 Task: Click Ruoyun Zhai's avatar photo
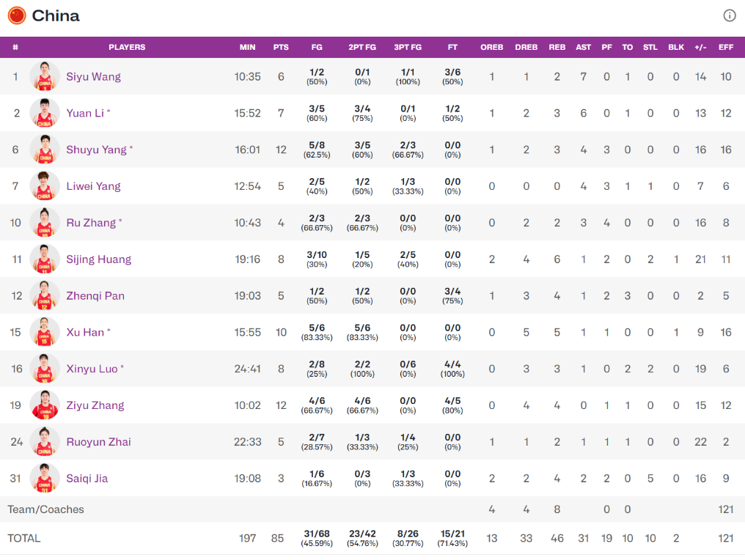click(45, 441)
